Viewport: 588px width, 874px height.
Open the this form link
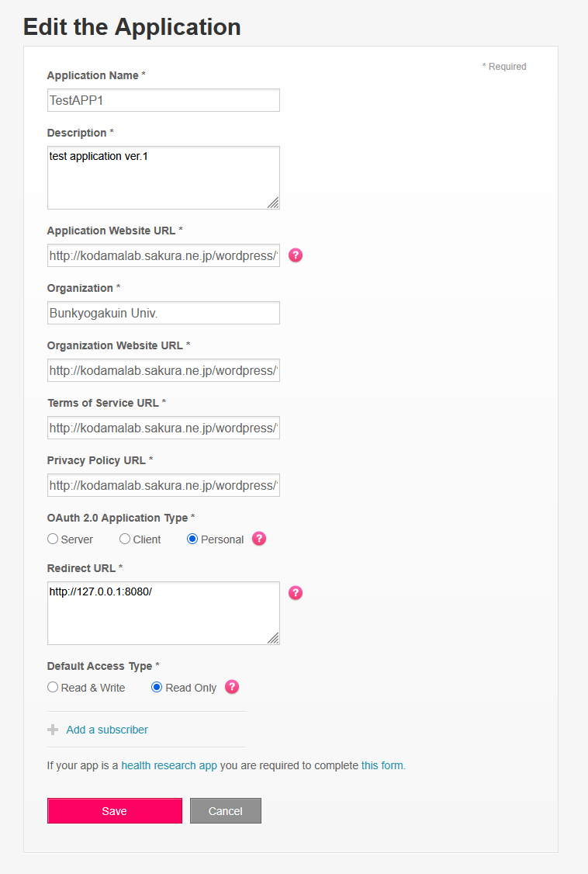(382, 765)
